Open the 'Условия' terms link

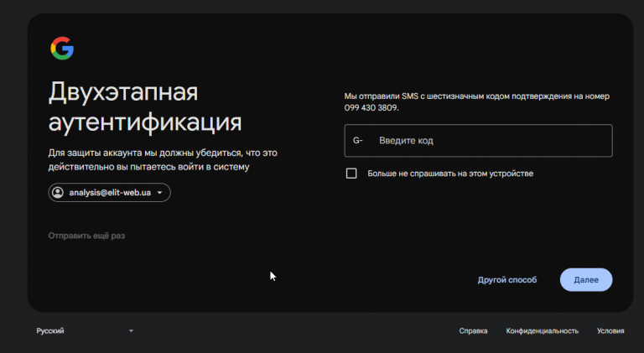pos(610,331)
